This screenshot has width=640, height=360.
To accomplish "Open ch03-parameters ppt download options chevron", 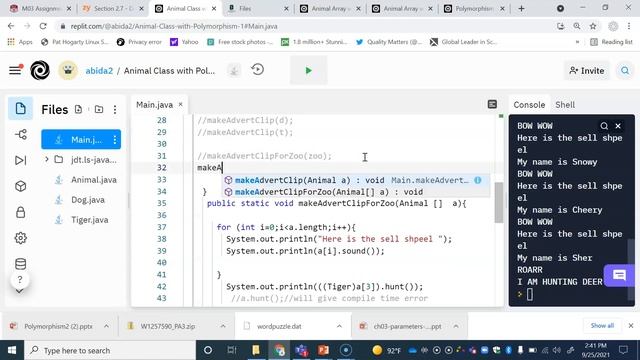I will (456, 326).
